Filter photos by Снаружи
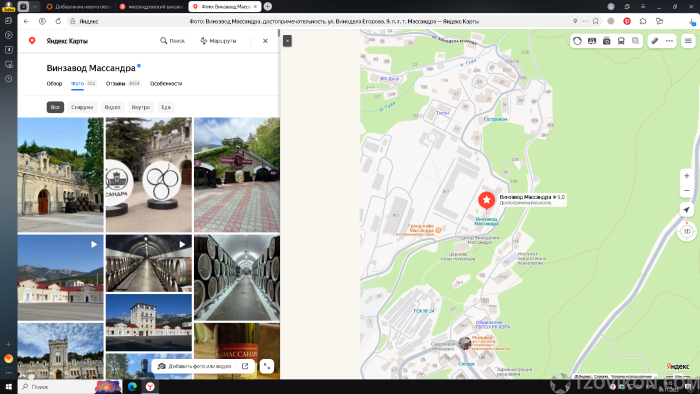The width and height of the screenshot is (700, 394). tap(82, 107)
